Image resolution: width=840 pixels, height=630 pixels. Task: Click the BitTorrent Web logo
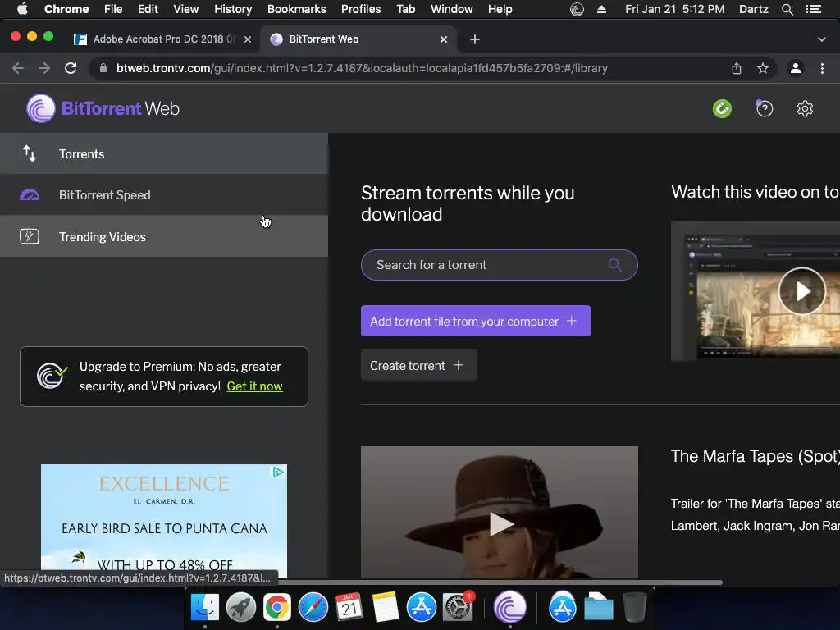click(103, 109)
